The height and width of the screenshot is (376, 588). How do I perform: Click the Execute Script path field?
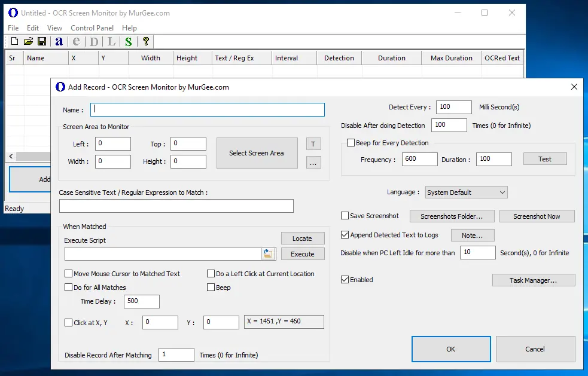[162, 254]
